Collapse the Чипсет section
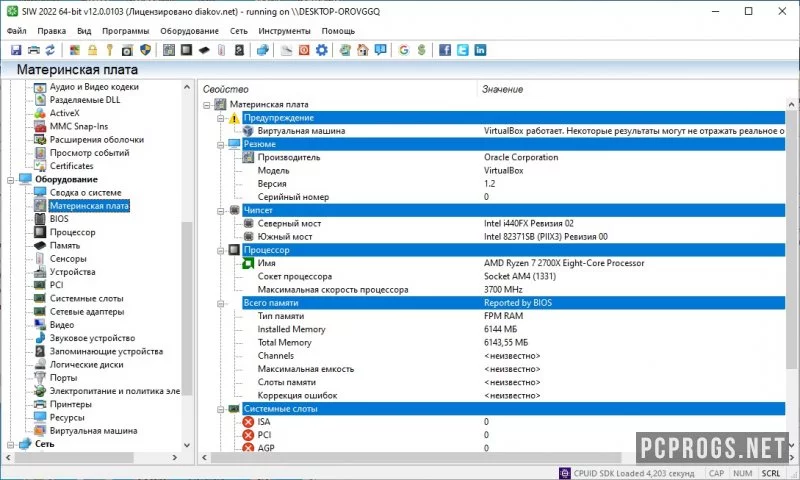Image resolution: width=800 pixels, height=480 pixels. point(221,210)
